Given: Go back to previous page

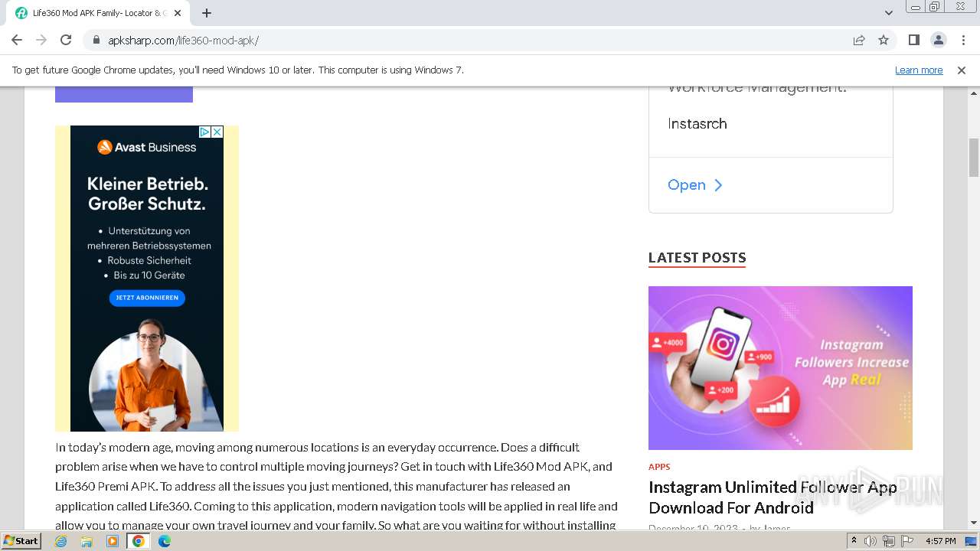Looking at the screenshot, I should [x=17, y=40].
